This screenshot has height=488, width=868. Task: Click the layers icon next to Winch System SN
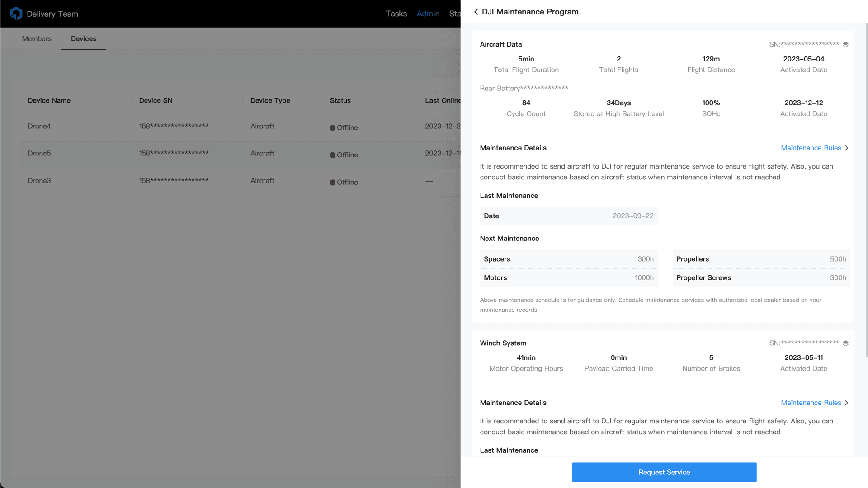tap(845, 343)
